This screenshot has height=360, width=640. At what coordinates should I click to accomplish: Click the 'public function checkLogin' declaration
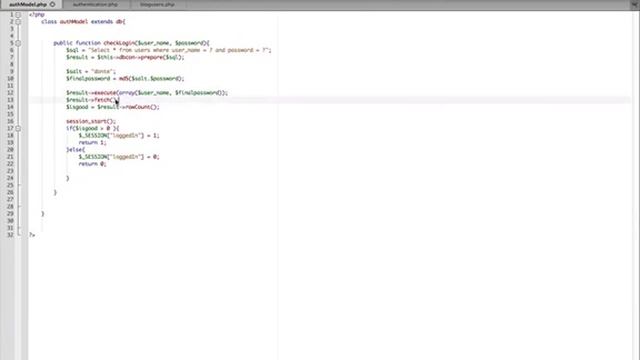pyautogui.click(x=131, y=43)
